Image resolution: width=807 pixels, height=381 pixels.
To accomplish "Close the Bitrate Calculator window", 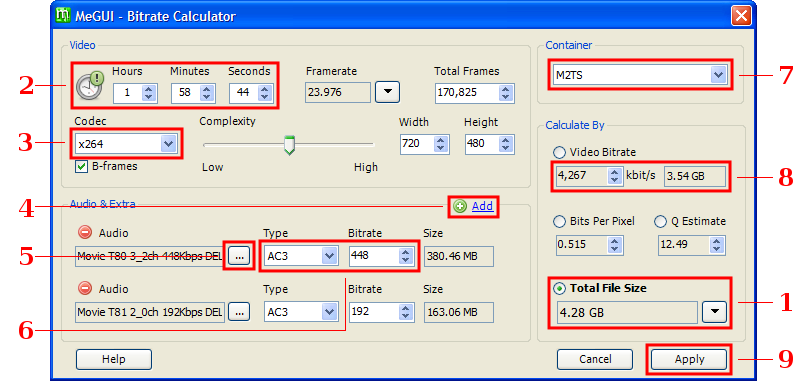I will [x=741, y=15].
